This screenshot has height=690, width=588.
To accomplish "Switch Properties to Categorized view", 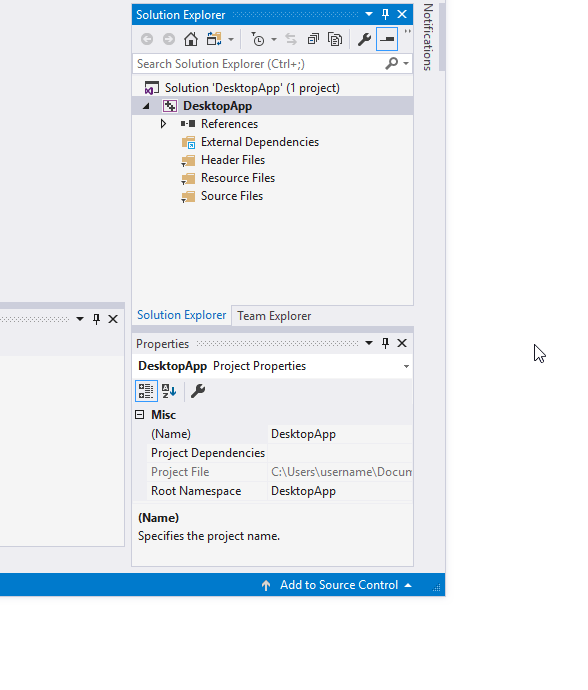I will click(146, 391).
